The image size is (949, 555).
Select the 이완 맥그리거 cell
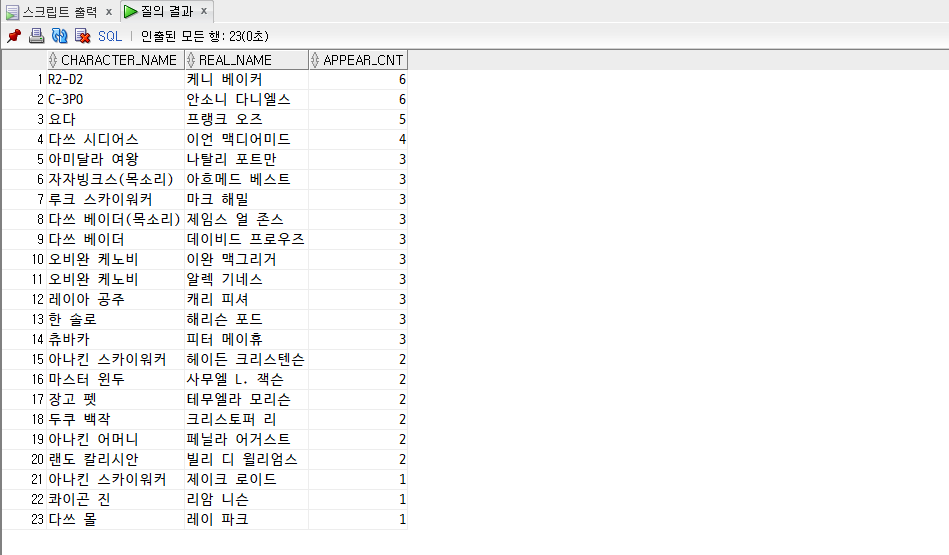tap(246, 259)
